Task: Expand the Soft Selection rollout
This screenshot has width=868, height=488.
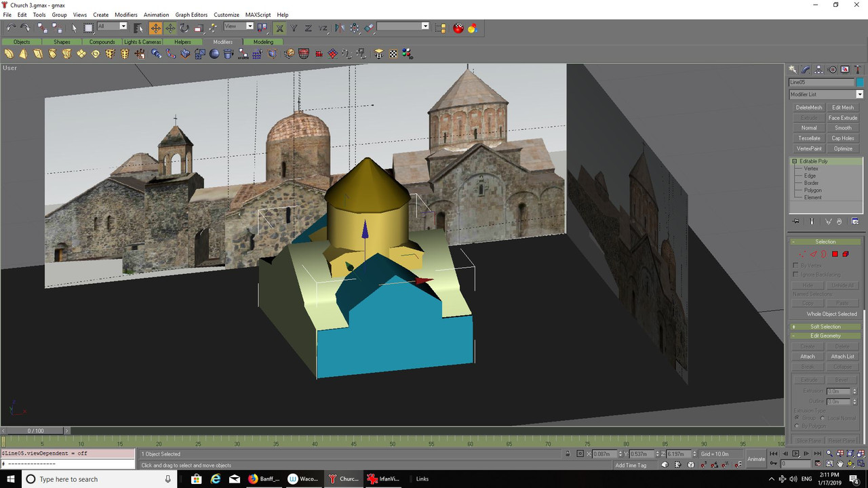Action: click(825, 327)
